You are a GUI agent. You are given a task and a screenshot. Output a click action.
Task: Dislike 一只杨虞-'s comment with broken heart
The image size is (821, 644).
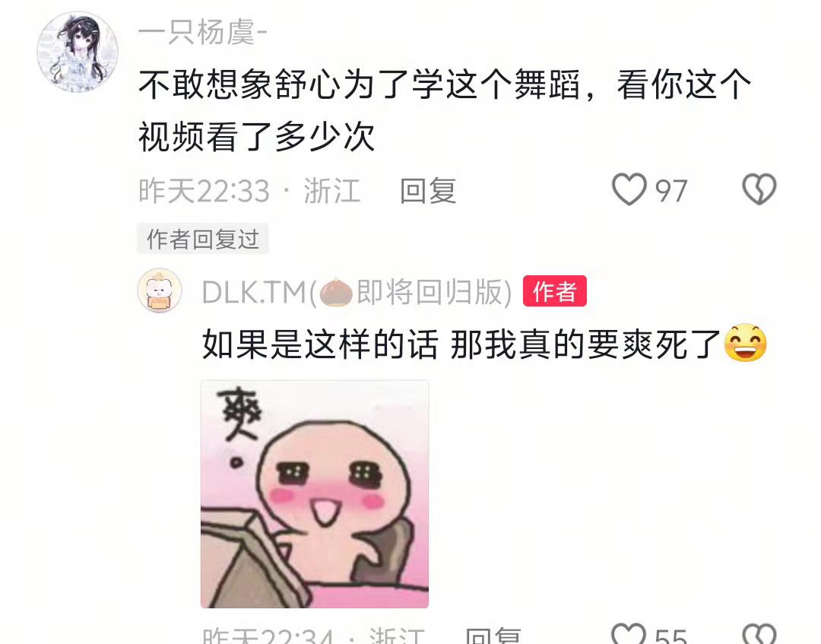click(x=759, y=189)
